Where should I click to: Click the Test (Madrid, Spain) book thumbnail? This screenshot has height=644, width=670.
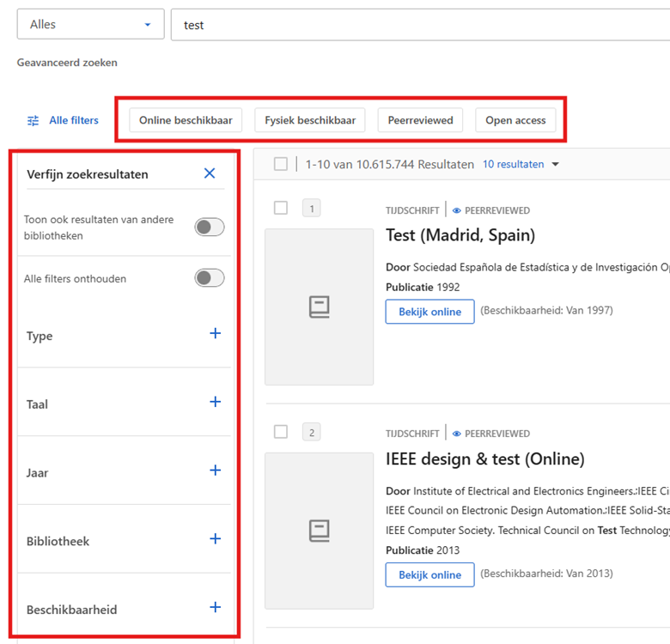coord(319,307)
